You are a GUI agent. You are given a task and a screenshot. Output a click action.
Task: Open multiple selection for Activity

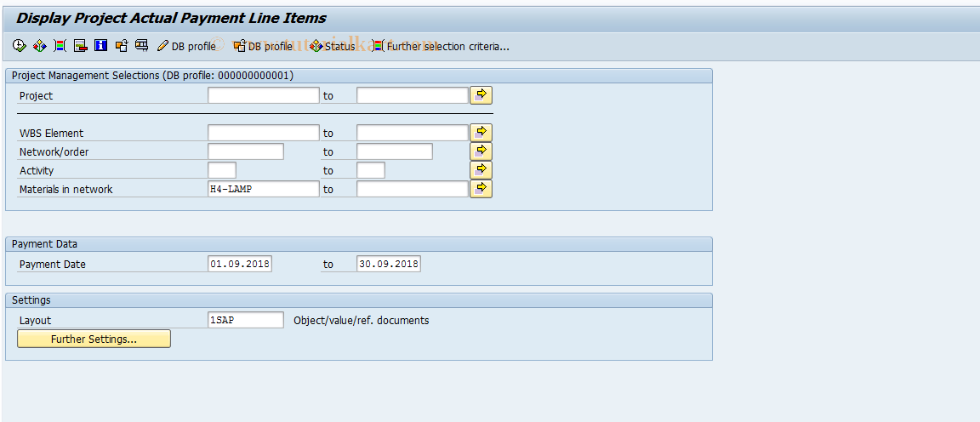[481, 171]
